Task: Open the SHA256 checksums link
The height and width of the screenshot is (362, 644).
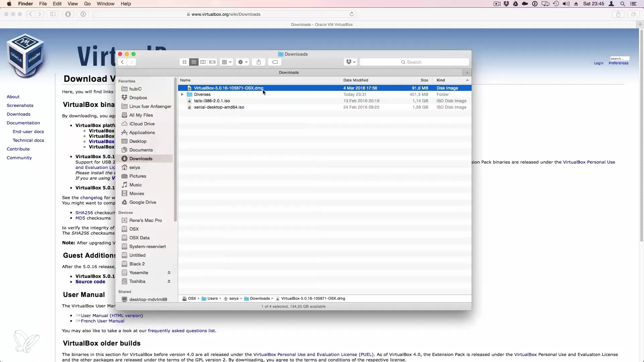Action: [x=84, y=213]
